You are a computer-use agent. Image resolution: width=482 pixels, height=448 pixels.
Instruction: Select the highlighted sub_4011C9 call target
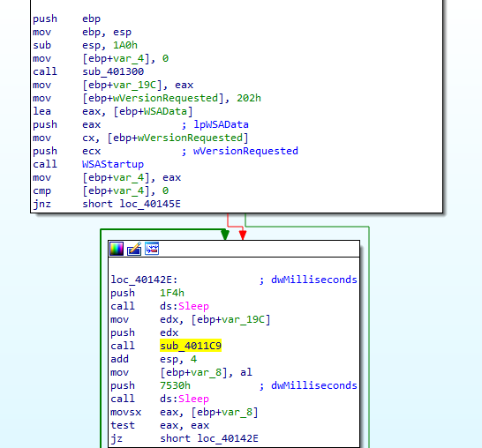pos(191,346)
